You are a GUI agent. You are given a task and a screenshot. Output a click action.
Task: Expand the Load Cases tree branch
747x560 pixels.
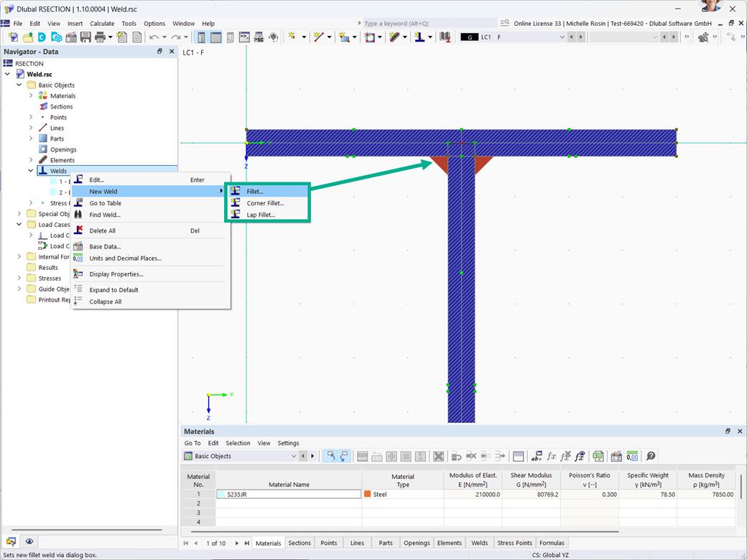[x=19, y=224]
